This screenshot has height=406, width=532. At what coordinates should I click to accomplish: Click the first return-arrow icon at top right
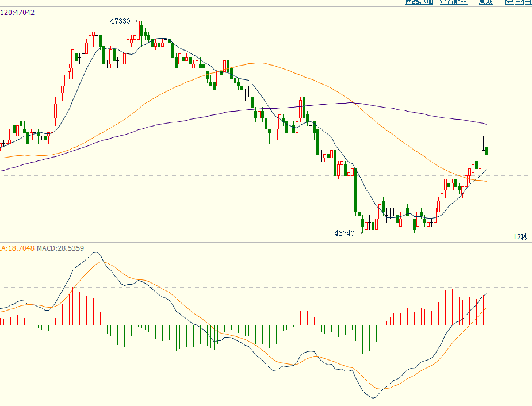click(509, 2)
